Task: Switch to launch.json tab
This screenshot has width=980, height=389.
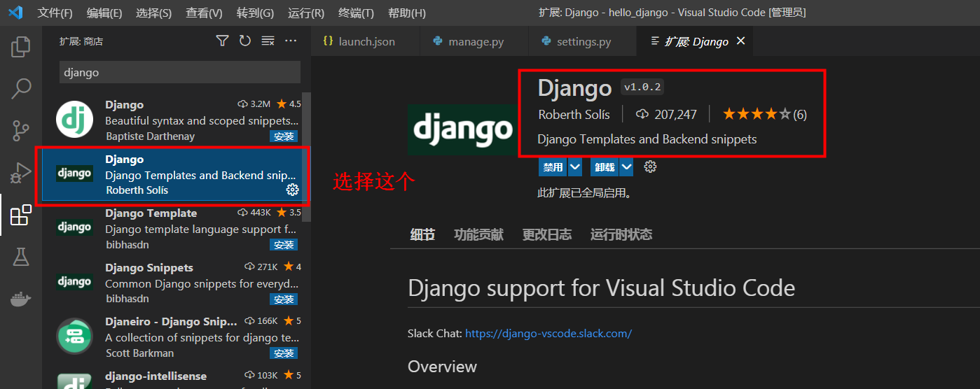Action: (365, 41)
